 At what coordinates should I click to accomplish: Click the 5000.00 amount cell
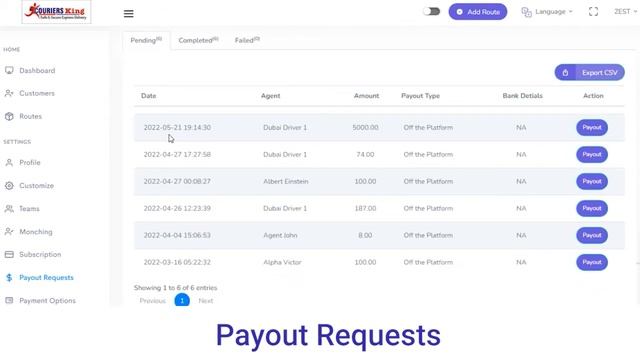click(x=365, y=127)
